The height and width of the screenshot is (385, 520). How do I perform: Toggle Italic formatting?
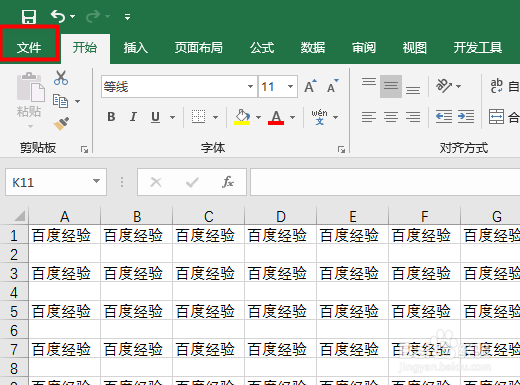point(133,117)
